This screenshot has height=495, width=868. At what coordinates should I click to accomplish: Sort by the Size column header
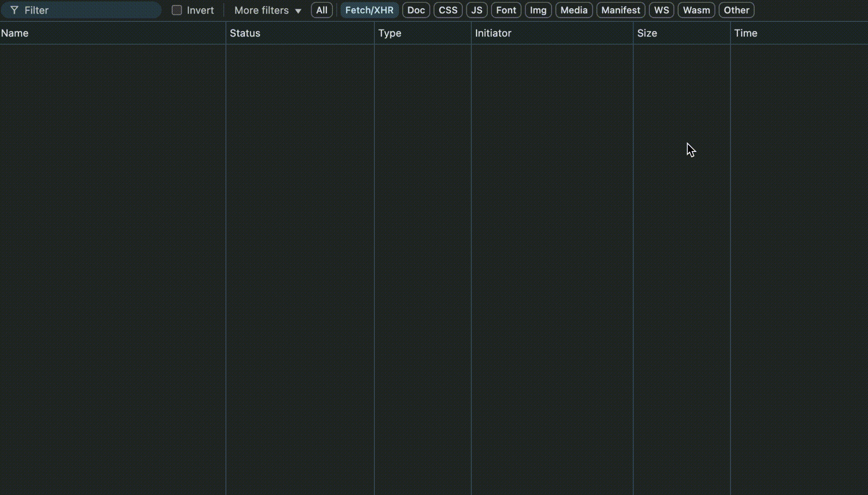[x=682, y=33]
